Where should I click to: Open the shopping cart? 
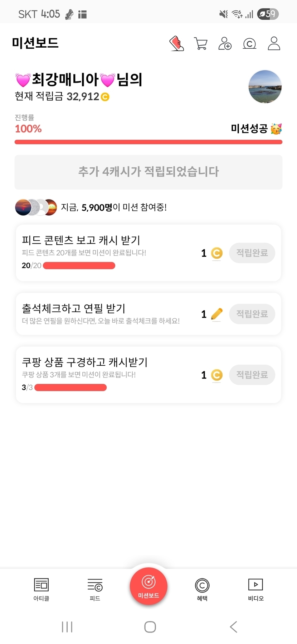tap(201, 43)
